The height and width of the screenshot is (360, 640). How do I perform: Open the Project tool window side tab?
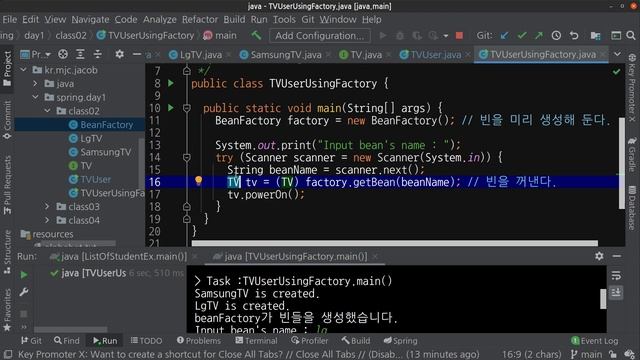tap(7, 69)
